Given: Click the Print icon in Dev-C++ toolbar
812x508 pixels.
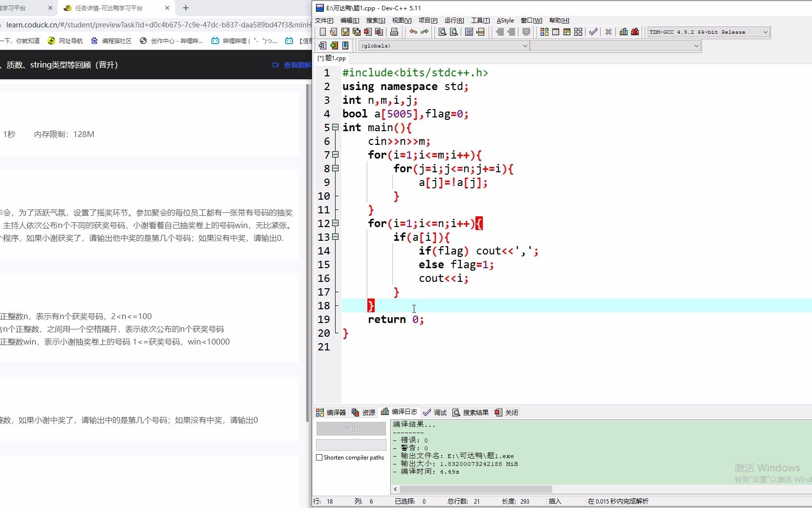Looking at the screenshot, I should point(394,32).
